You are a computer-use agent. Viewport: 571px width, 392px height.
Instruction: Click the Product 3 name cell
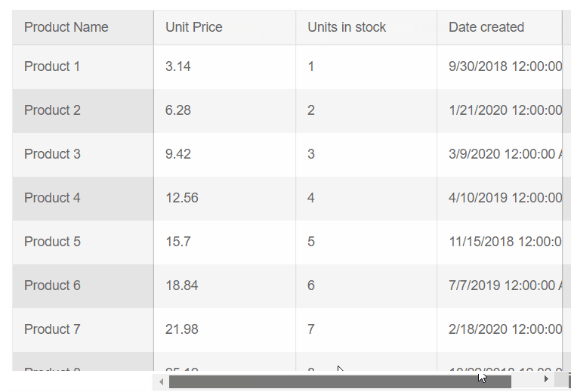pyautogui.click(x=52, y=154)
